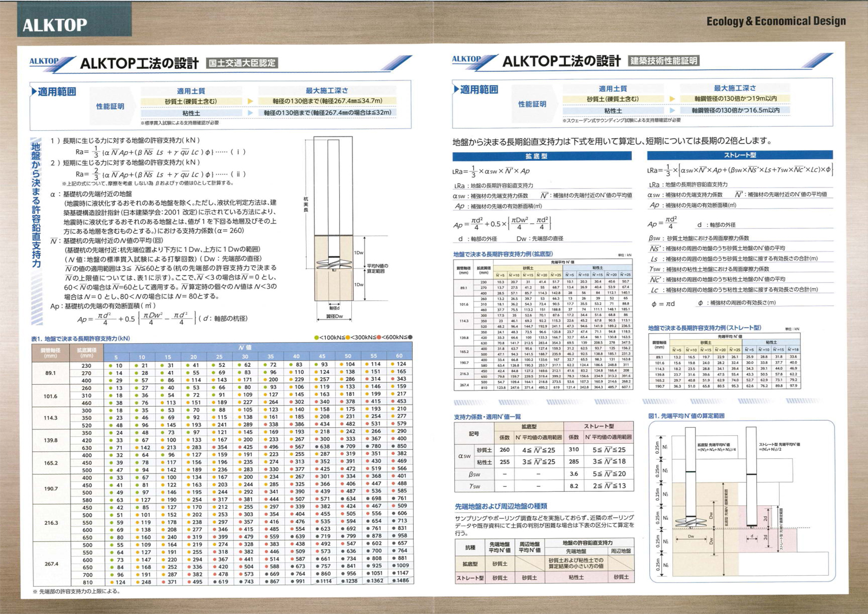
Task: Click the Figure 1 pile tip diagram
Action: (741, 501)
